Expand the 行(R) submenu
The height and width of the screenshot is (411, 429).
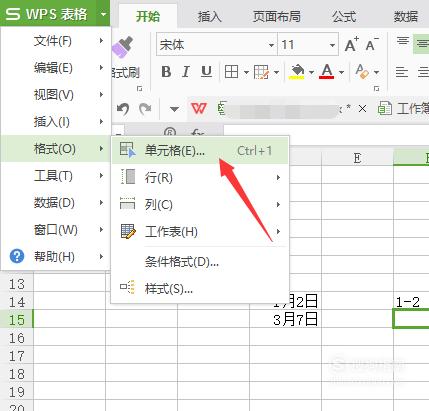coord(278,177)
